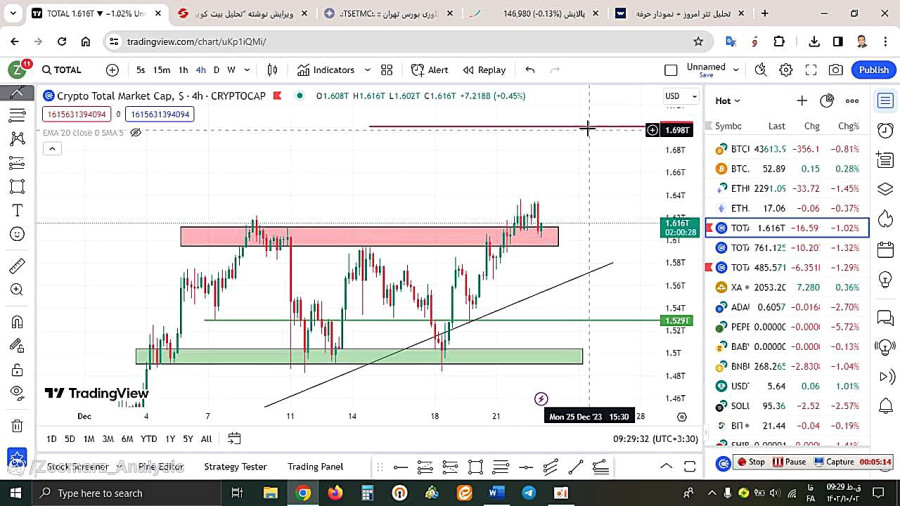900x506 pixels.
Task: Select the SOLU row in watchlist
Action: (787, 406)
